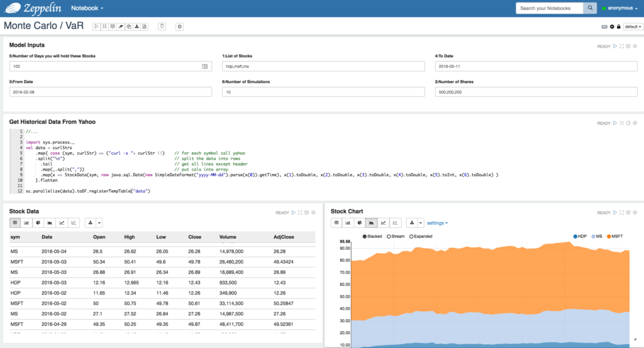Open the anonymous user dropdown
The width and height of the screenshot is (644, 348).
(621, 8)
